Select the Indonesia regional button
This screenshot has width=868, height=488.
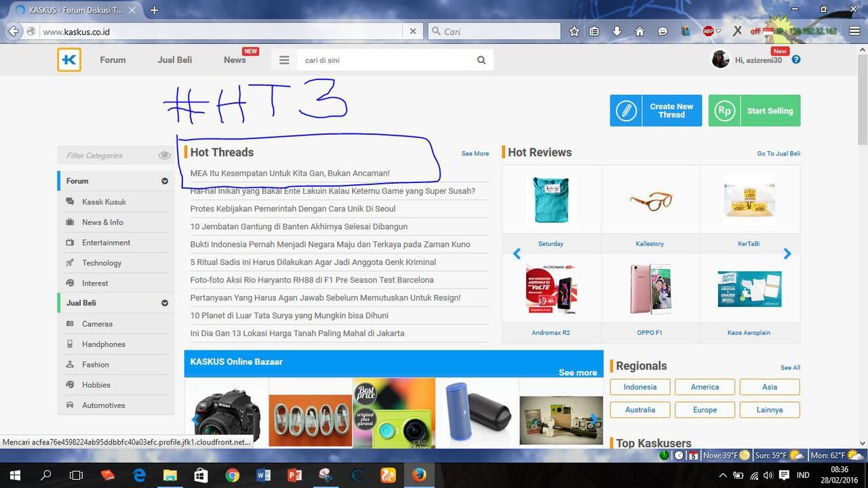click(x=640, y=387)
